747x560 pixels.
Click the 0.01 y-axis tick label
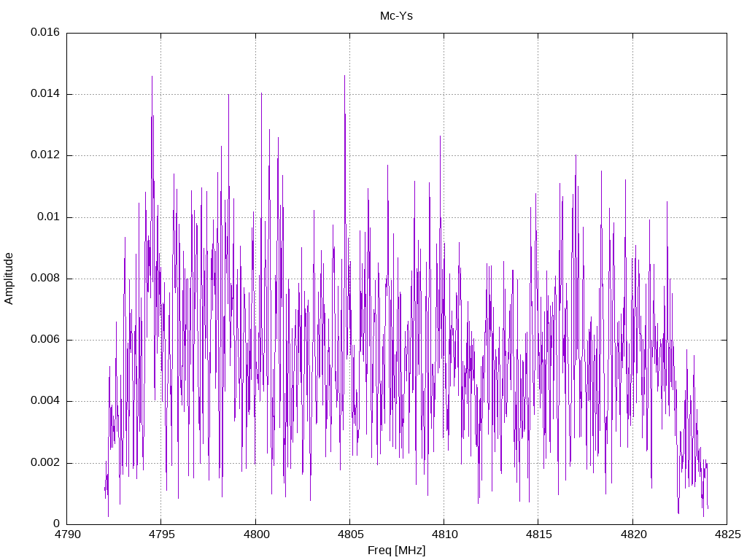click(x=49, y=217)
